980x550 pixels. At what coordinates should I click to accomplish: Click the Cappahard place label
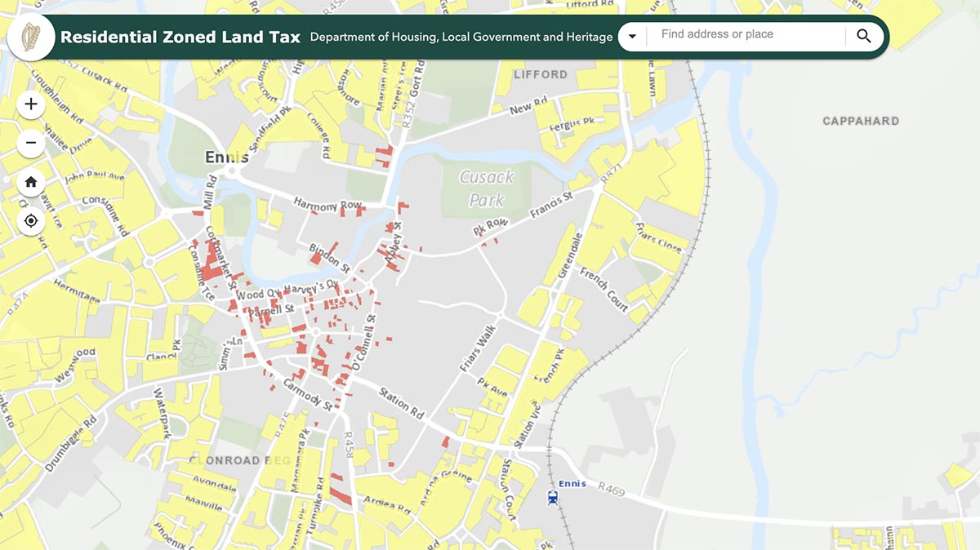coord(860,120)
